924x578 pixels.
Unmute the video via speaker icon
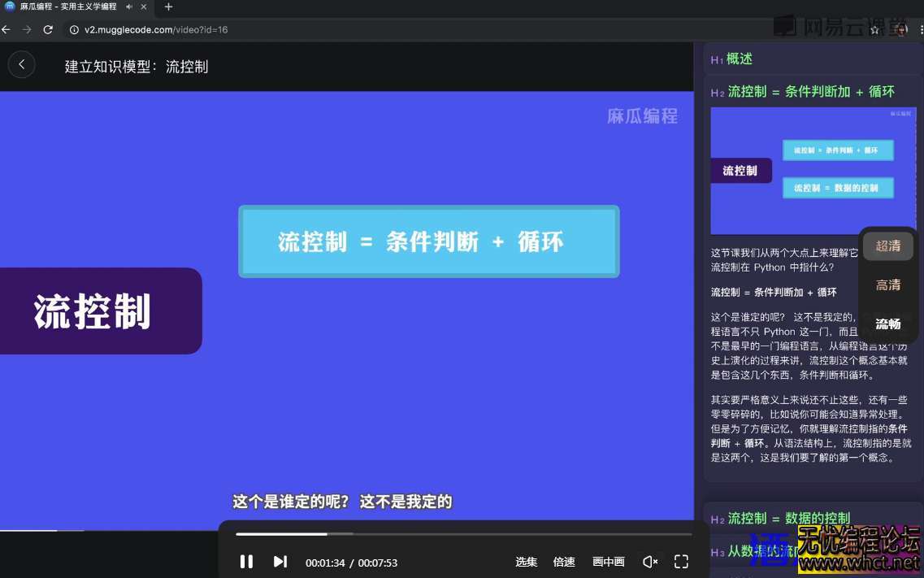650,561
